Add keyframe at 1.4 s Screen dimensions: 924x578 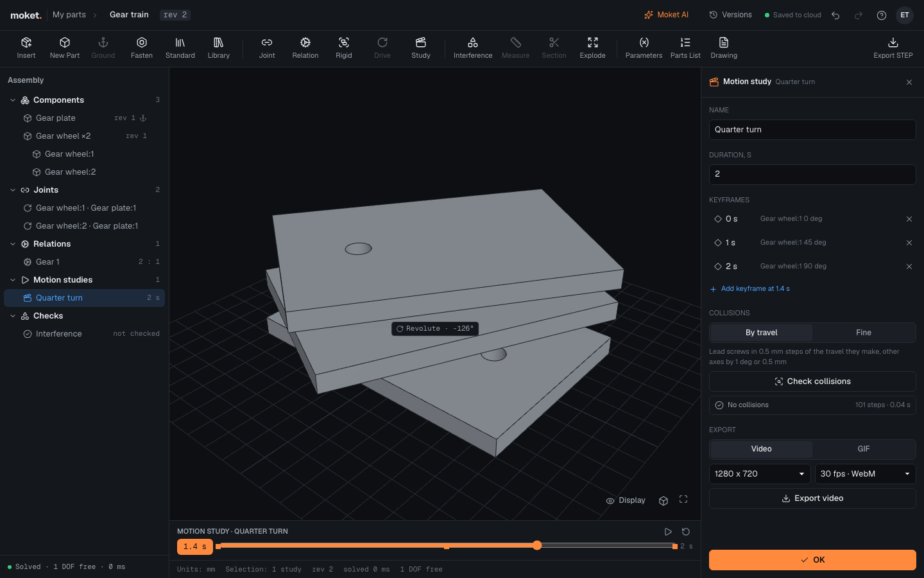tap(750, 289)
